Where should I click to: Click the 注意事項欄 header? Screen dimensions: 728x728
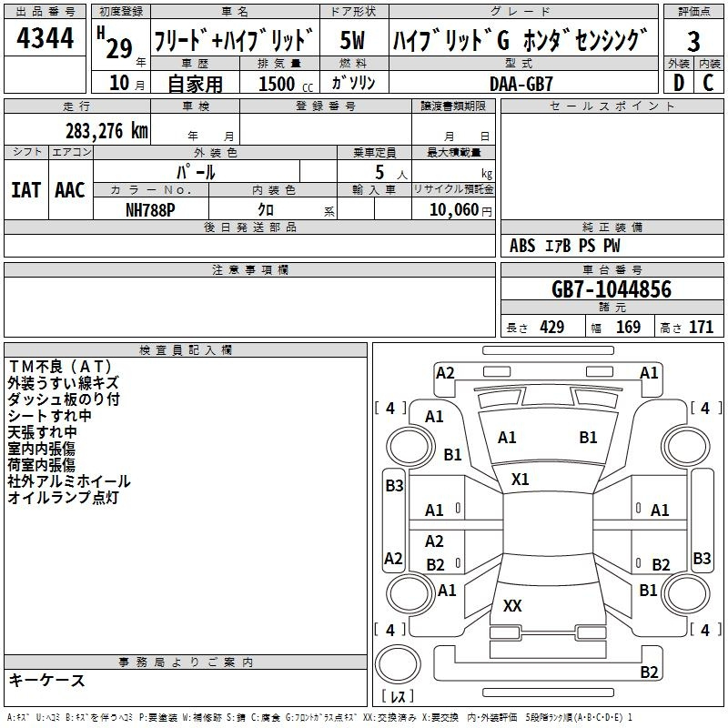(249, 269)
